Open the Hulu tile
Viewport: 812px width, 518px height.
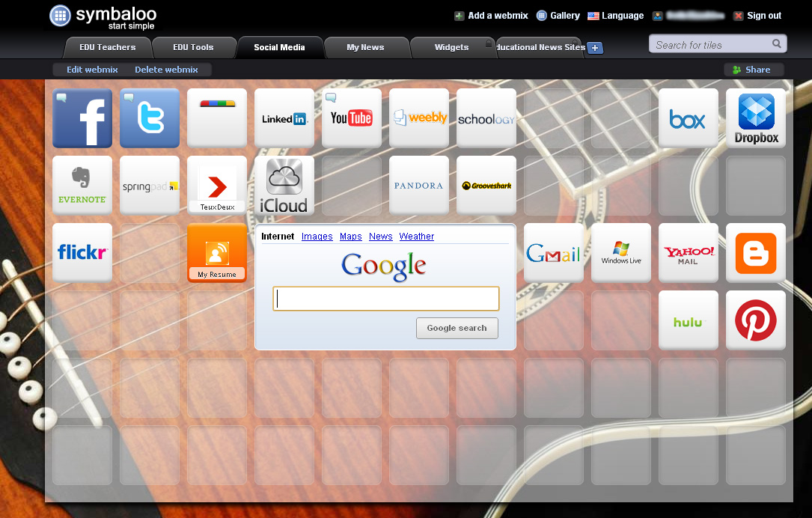click(689, 320)
